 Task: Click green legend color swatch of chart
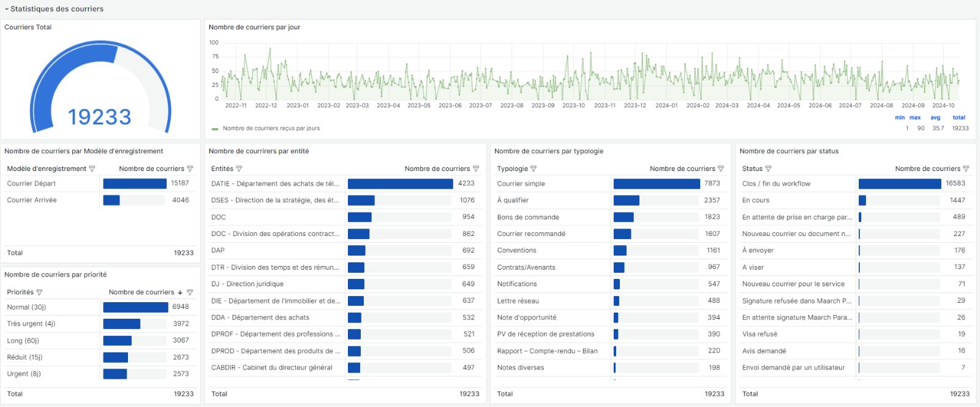point(215,129)
